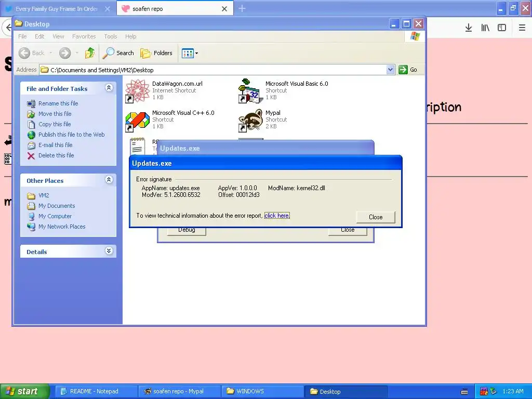Switch to Desktop taskbar item
The width and height of the screenshot is (532, 399).
coord(346,392)
